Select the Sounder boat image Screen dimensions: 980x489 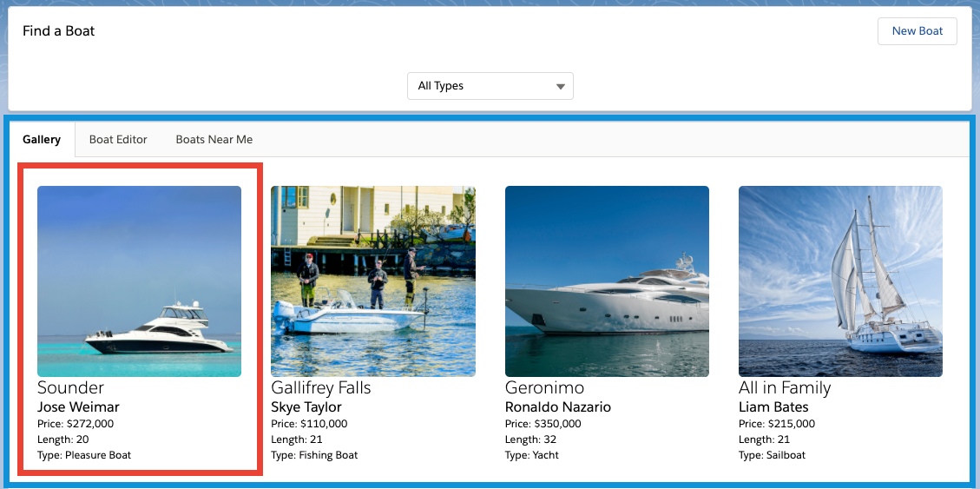(x=140, y=281)
